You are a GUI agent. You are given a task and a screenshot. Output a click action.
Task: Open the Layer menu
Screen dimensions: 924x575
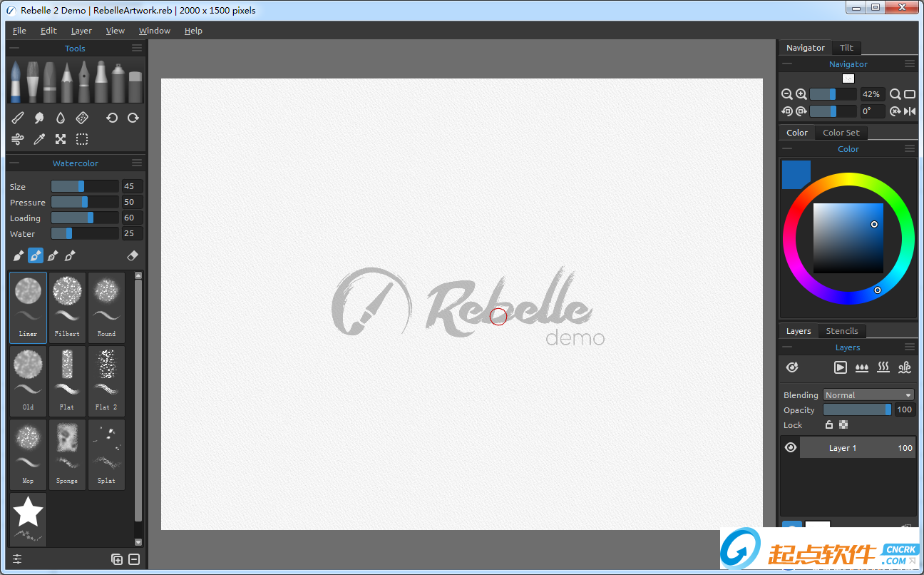tap(81, 31)
